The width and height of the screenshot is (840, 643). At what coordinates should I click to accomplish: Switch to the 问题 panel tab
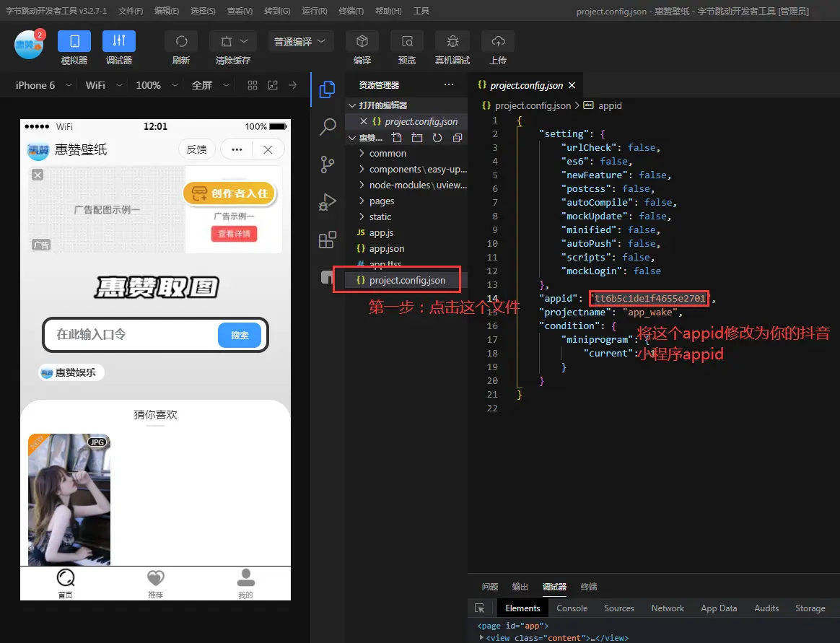490,587
